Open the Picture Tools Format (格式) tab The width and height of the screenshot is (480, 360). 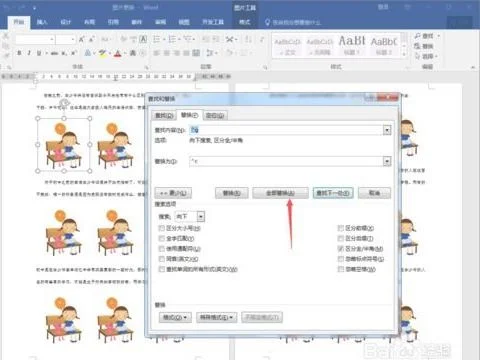(244, 22)
